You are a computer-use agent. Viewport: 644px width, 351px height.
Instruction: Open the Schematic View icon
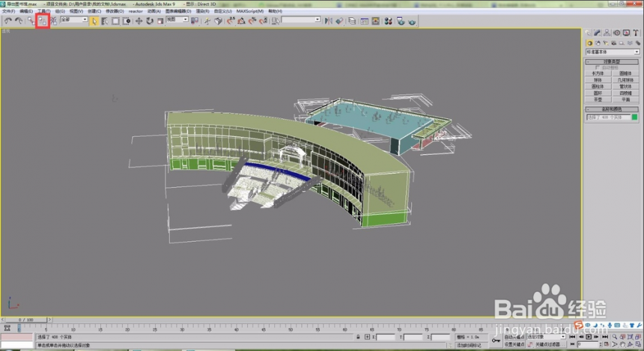[x=375, y=21]
